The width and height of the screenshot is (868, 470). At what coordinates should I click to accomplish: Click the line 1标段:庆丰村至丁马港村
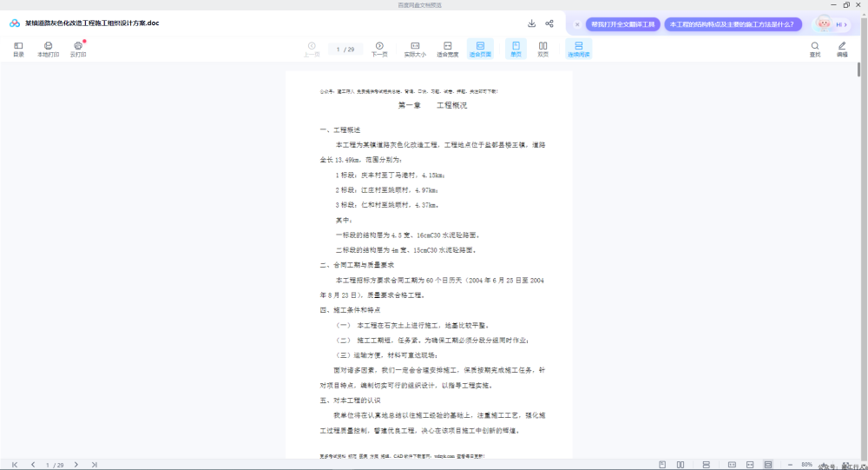pos(390,175)
